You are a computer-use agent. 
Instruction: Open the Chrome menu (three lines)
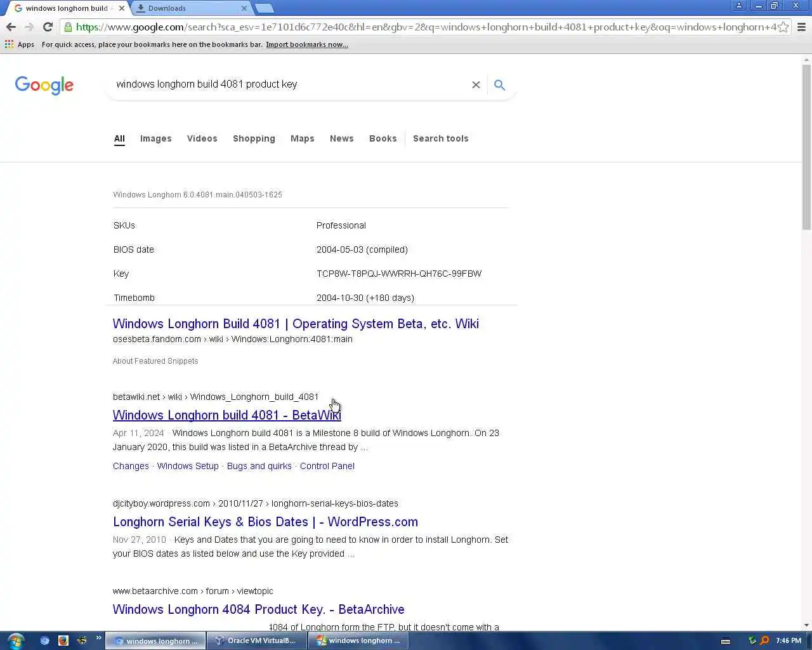[801, 27]
